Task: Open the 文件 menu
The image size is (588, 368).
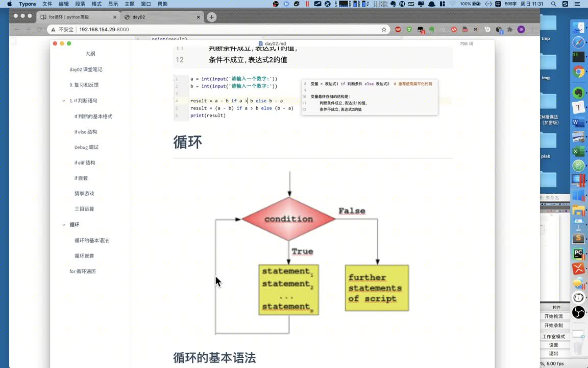Action: (47, 4)
